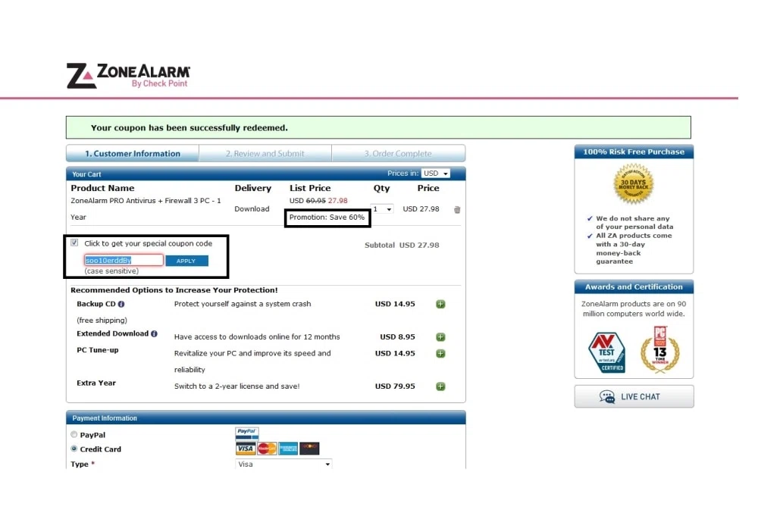
Task: Click the APPLY coupon button
Action: (186, 261)
